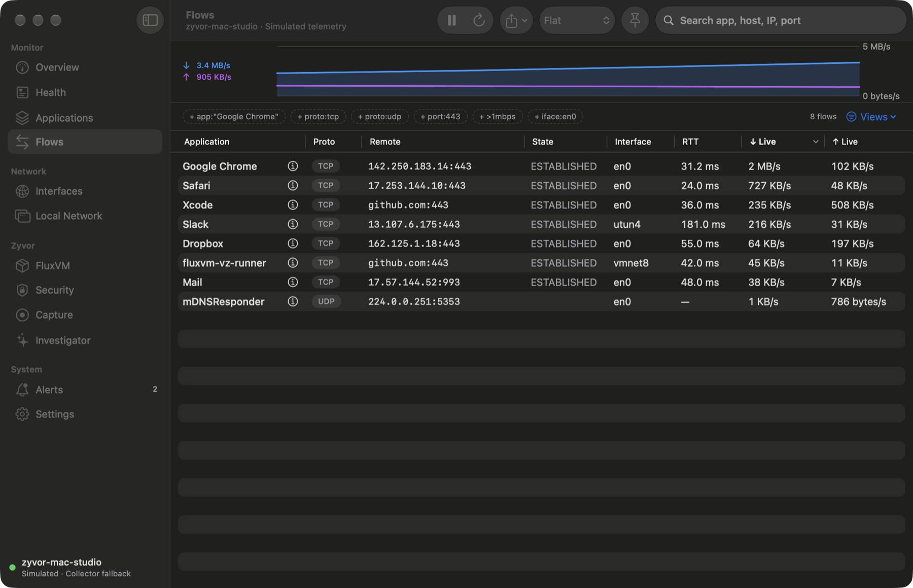Show info for Dropbox flow
Screen dimensions: 913x588
point(293,243)
